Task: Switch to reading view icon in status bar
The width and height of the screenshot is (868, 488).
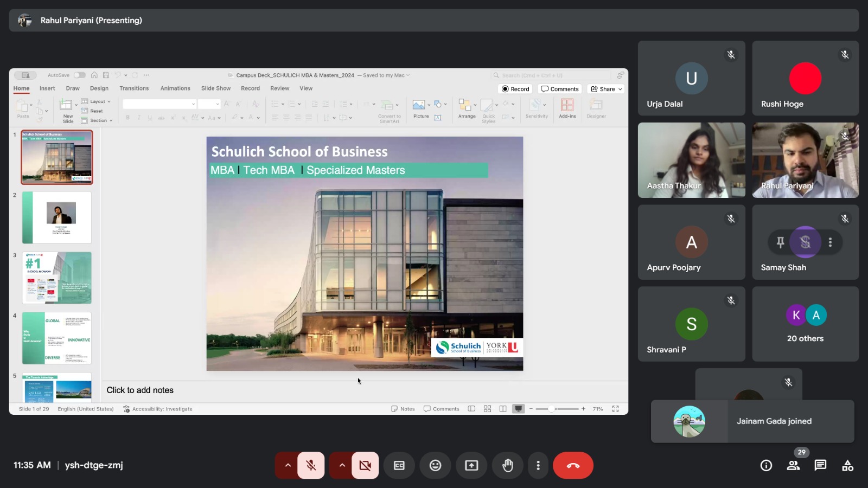Action: tap(503, 409)
